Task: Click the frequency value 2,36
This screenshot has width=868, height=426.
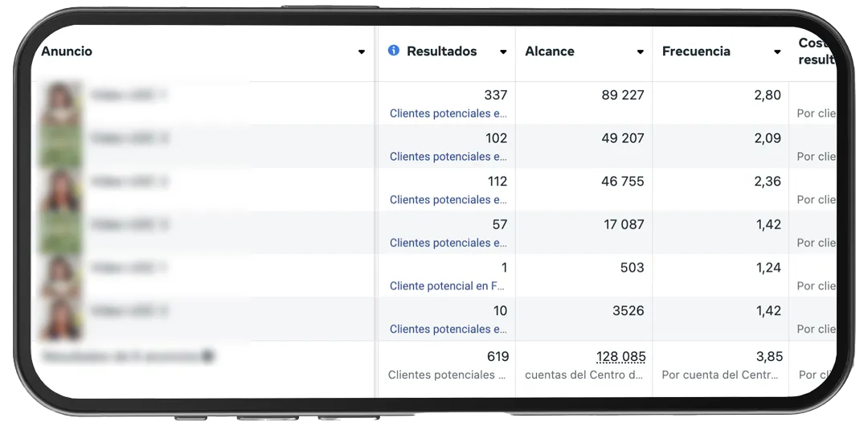Action: pyautogui.click(x=768, y=182)
